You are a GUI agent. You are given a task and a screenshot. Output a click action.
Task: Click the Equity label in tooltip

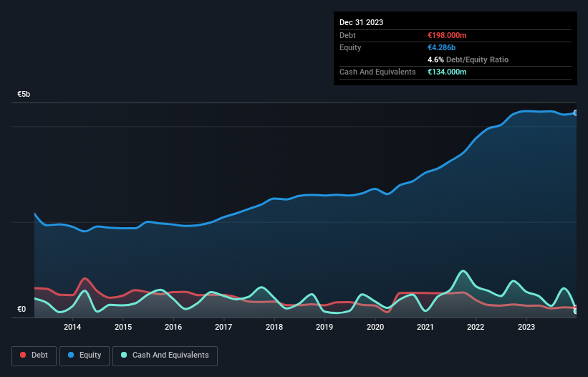350,47
